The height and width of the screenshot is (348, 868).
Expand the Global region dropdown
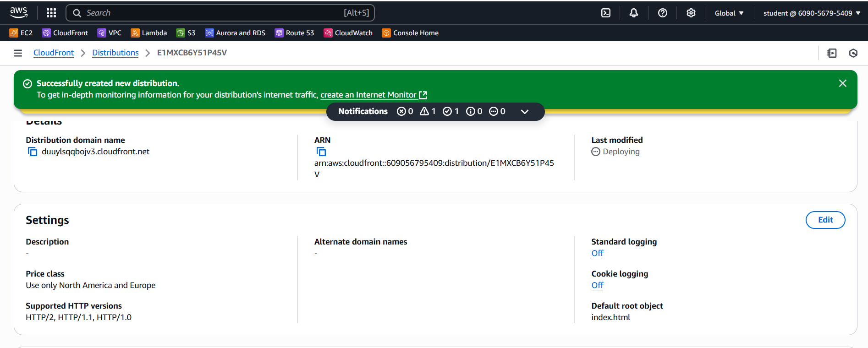[x=729, y=13]
